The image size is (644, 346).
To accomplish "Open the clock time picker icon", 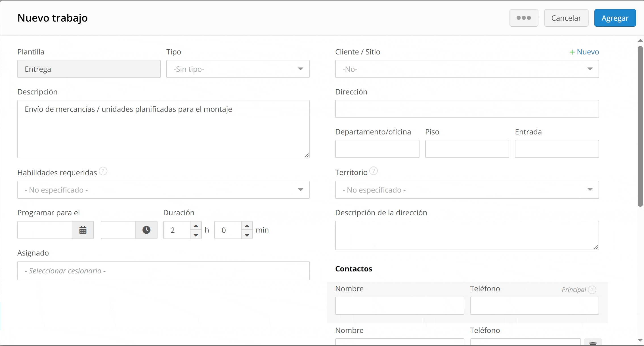I will (x=146, y=230).
